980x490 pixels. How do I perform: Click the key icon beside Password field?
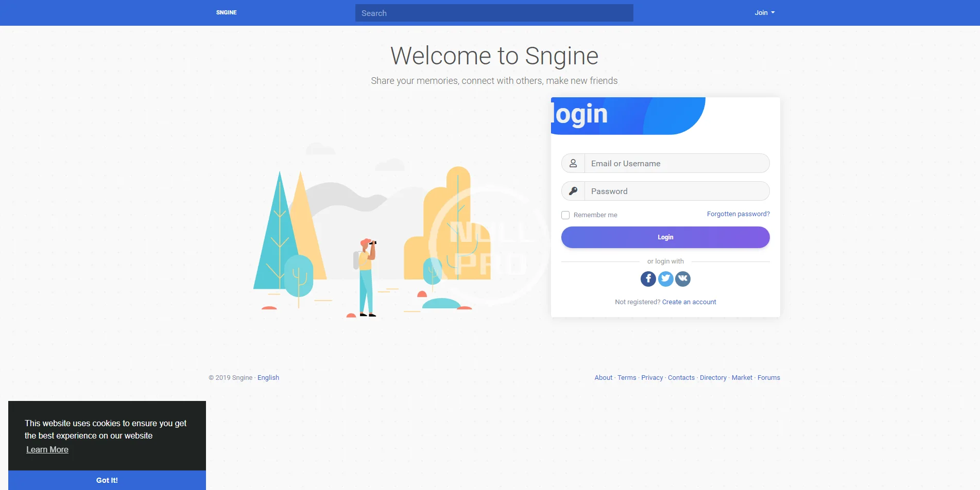coord(573,191)
